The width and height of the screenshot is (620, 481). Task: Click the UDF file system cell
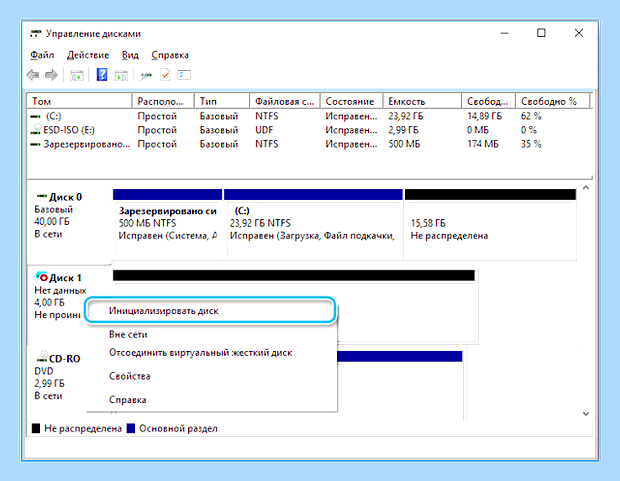[x=264, y=130]
